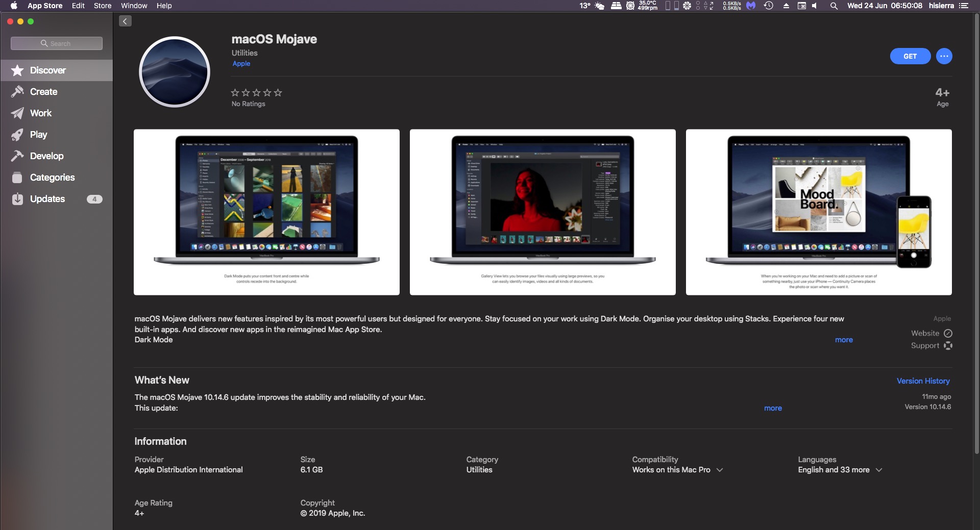
Task: Go back using the back arrow
Action: point(125,21)
